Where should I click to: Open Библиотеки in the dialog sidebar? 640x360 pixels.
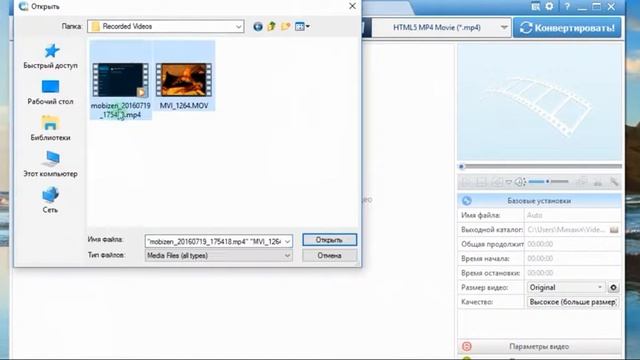(x=51, y=129)
